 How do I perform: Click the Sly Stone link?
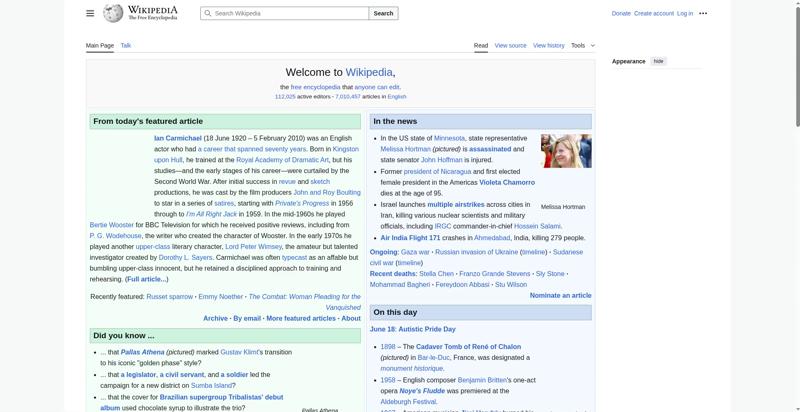550,274
